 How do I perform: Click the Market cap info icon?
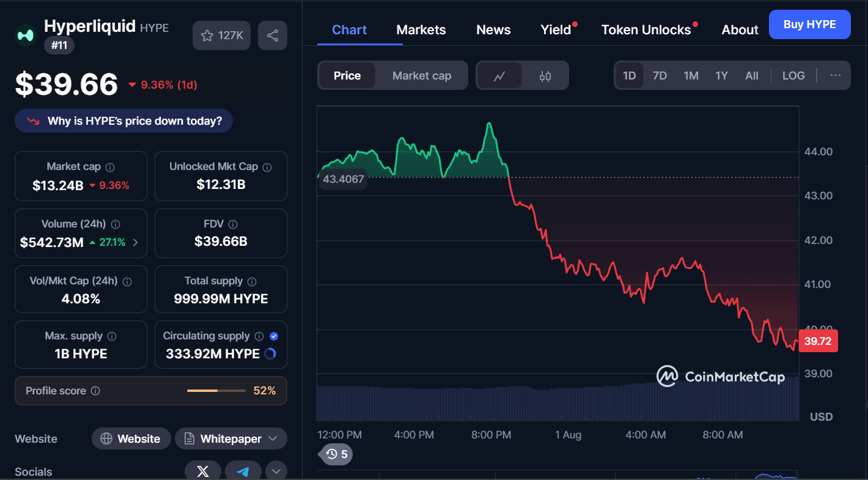tap(110, 167)
